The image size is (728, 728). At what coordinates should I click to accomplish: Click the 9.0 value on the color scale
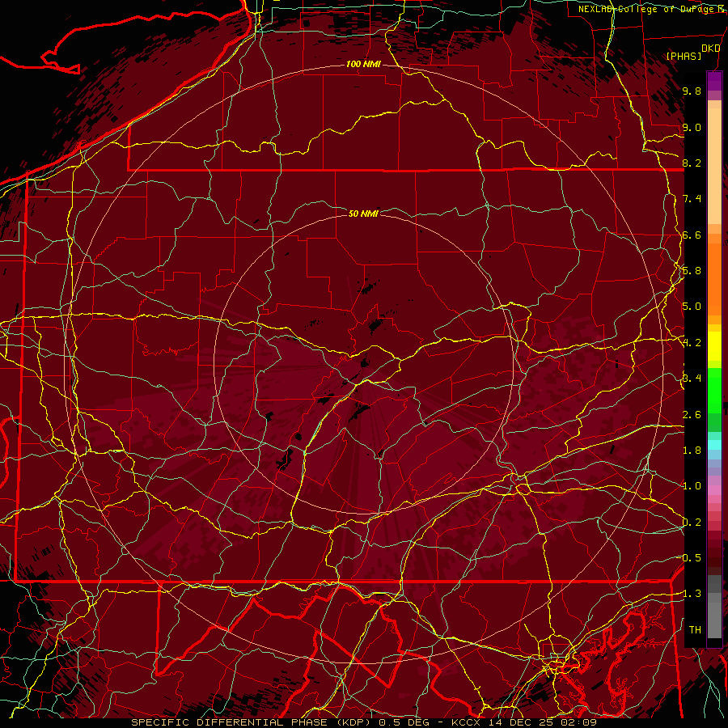(692, 127)
